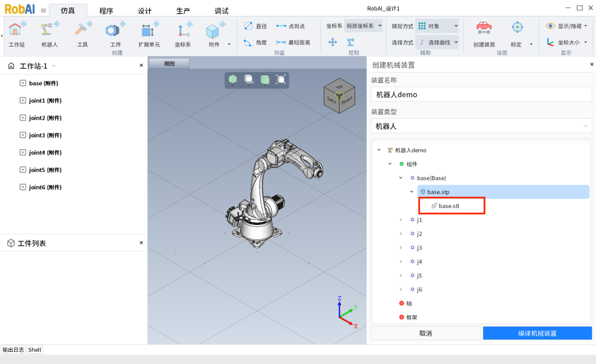This screenshot has width=596, height=364.
Task: Expand the j6 node
Action: (401, 290)
